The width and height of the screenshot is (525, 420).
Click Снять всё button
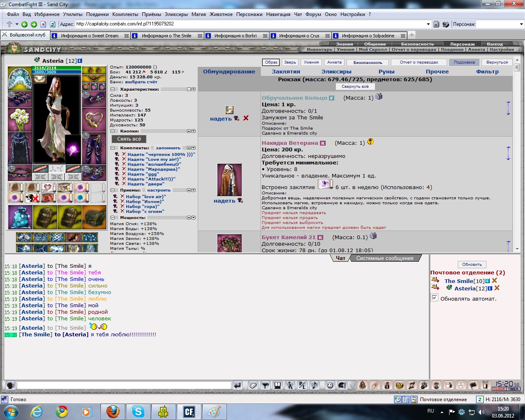pyautogui.click(x=129, y=139)
